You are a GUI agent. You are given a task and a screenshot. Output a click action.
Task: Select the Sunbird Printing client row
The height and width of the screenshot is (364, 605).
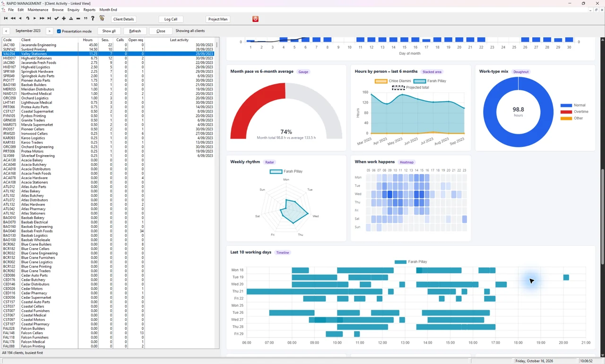pos(108,49)
